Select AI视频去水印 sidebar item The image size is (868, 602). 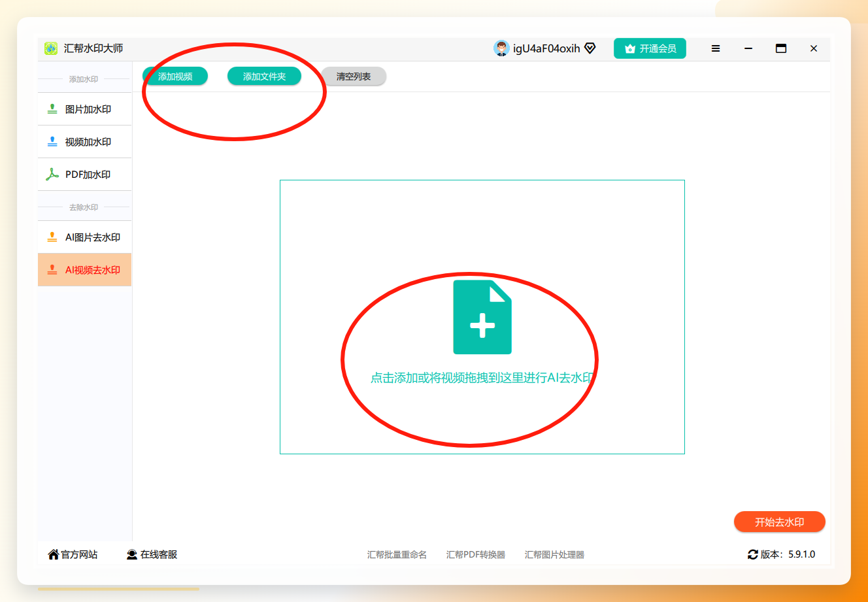pos(85,270)
